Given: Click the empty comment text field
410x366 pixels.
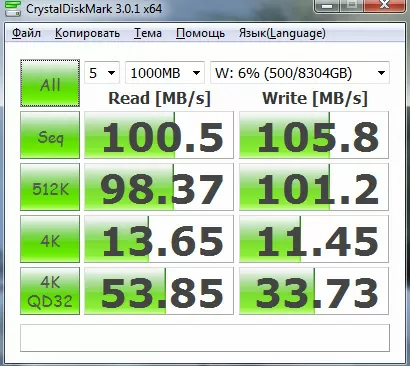Looking at the screenshot, I should [205, 338].
